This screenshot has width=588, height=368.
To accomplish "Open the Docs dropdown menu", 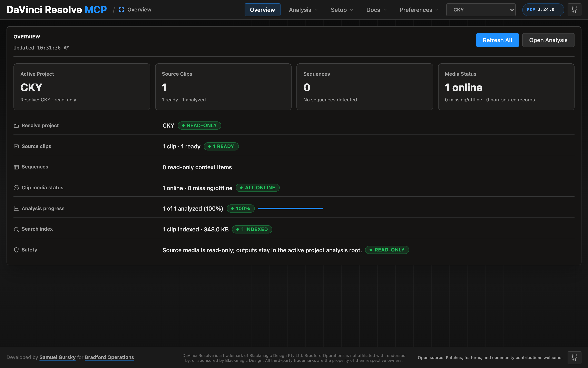I will tap(376, 10).
